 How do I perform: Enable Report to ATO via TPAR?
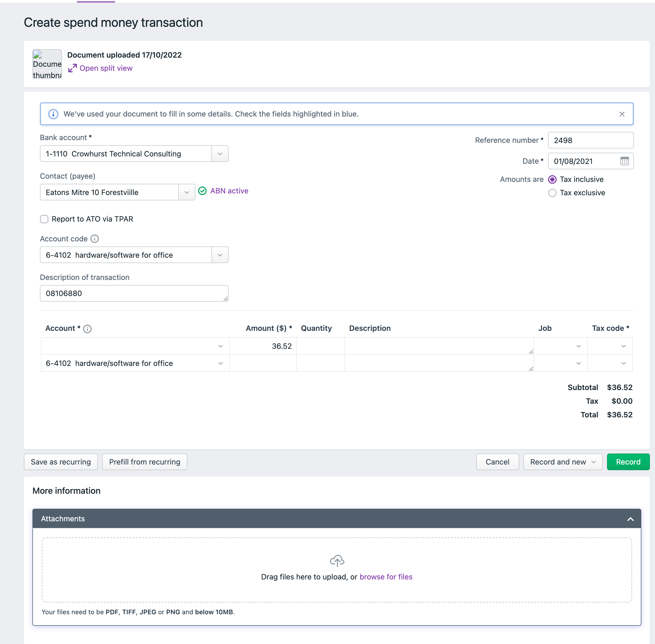44,219
